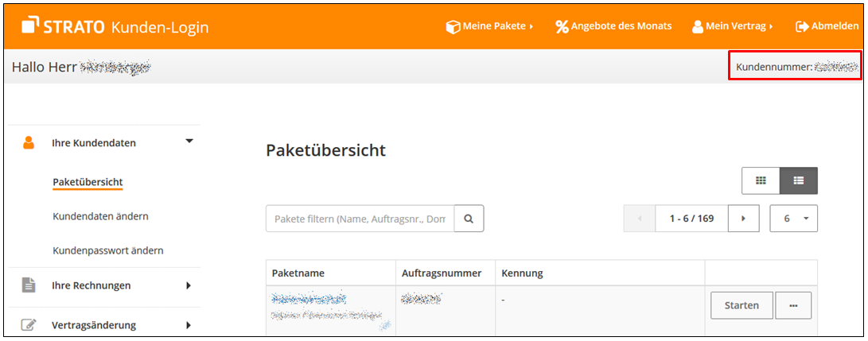Screen dimensions: 868x341
Task: Click the Starten button
Action: (x=741, y=305)
